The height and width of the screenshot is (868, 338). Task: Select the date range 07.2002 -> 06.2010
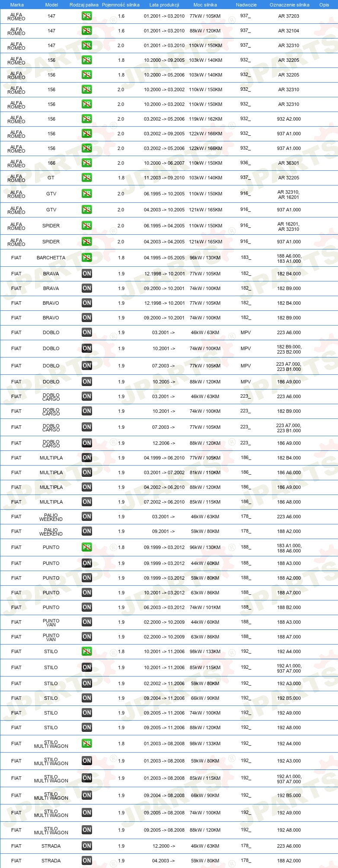[164, 502]
